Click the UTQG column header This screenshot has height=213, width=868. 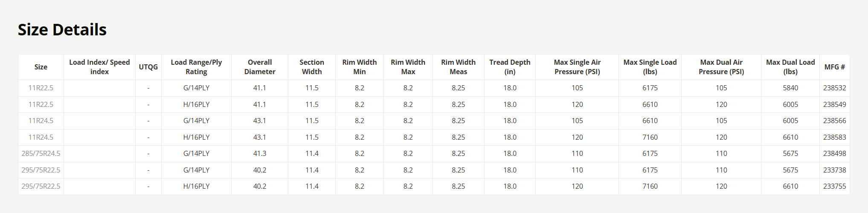point(148,67)
